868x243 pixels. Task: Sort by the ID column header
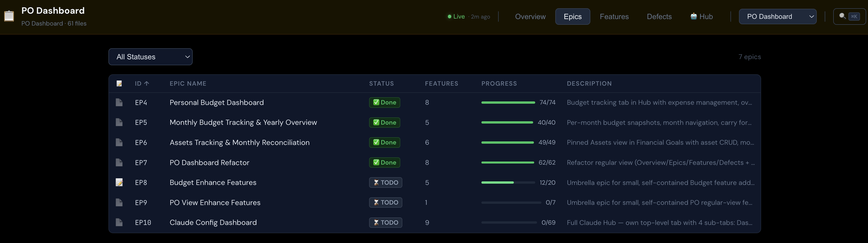(142, 83)
